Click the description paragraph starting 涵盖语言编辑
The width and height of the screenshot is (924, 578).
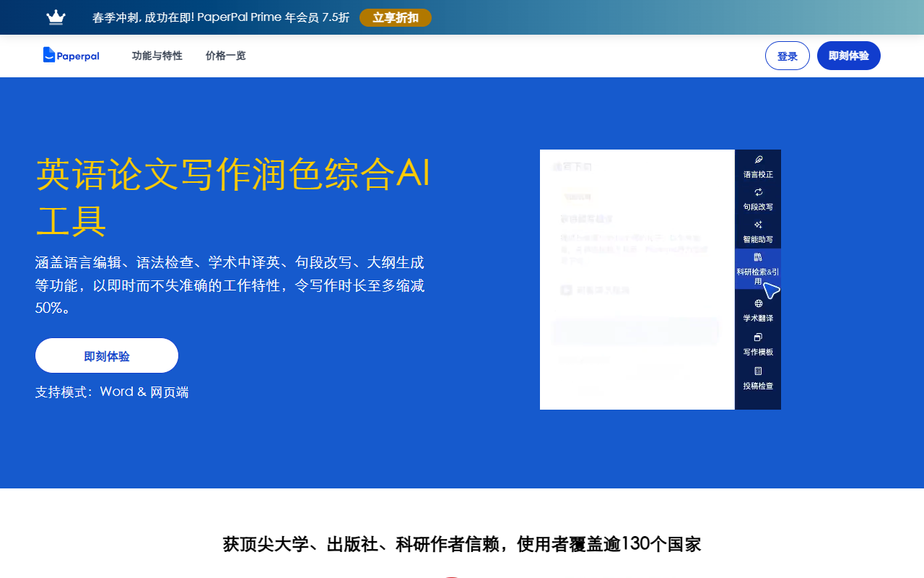point(230,285)
